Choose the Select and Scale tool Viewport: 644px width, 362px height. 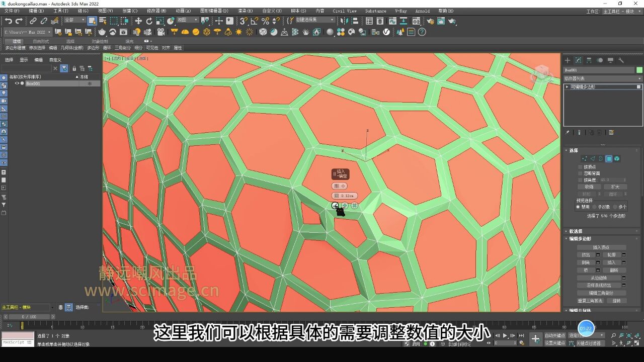click(159, 21)
